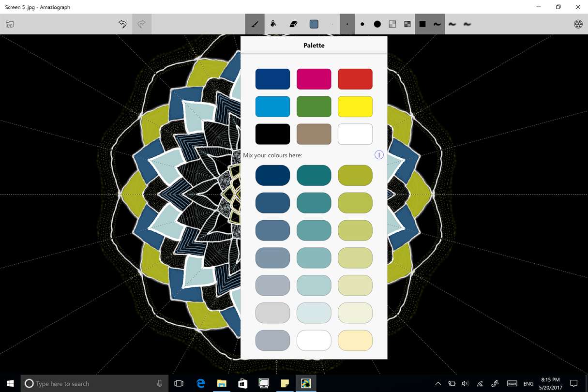Enable the solid black opacity square
This screenshot has width=588, height=392.
[x=422, y=24]
